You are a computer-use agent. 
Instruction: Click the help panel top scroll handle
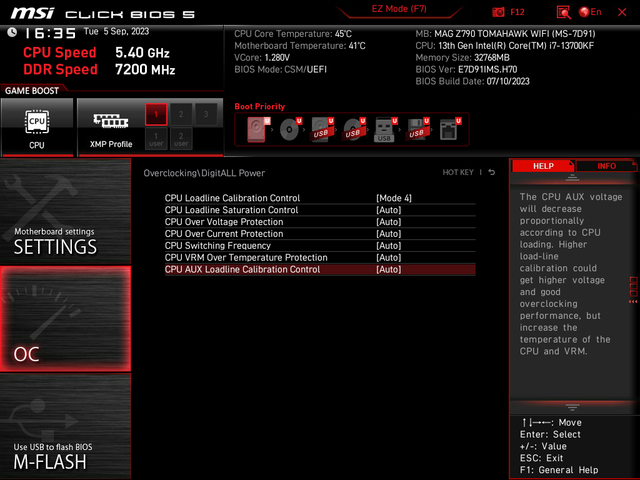(572, 177)
